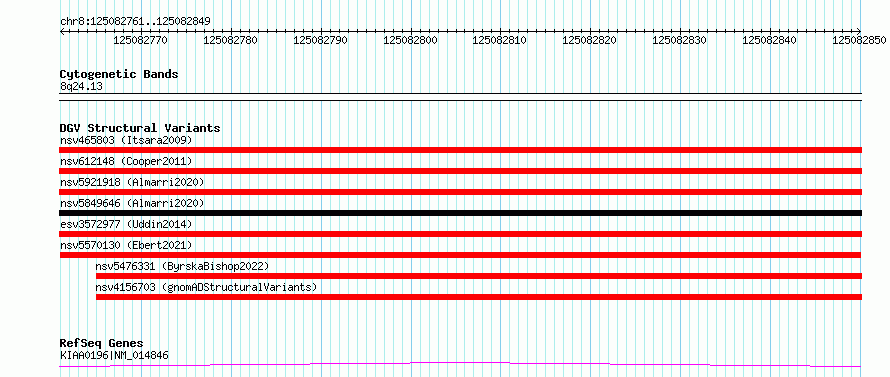
Task: Select the DGV Structural Variants track title
Action: (140, 128)
